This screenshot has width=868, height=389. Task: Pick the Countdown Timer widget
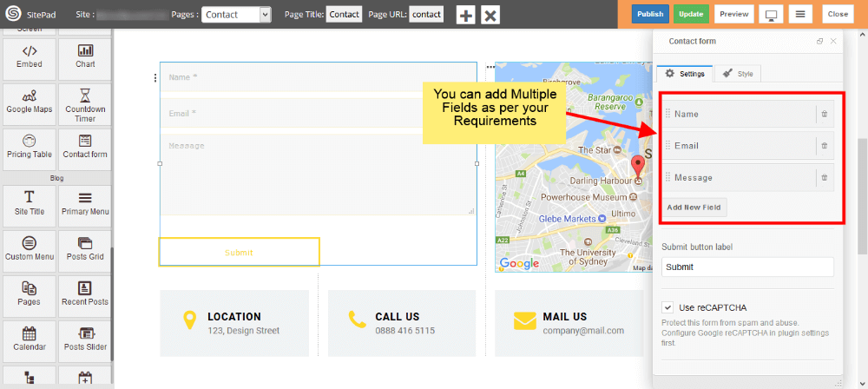pos(85,104)
